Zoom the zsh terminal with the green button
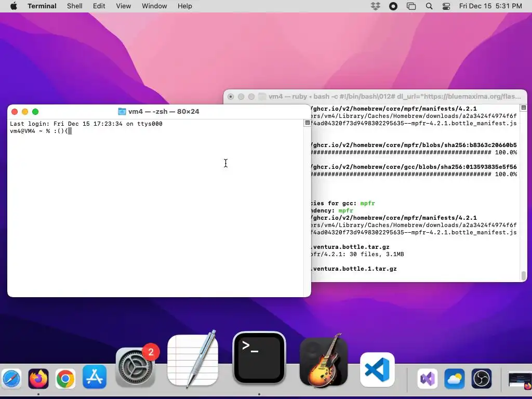532x399 pixels. click(35, 112)
